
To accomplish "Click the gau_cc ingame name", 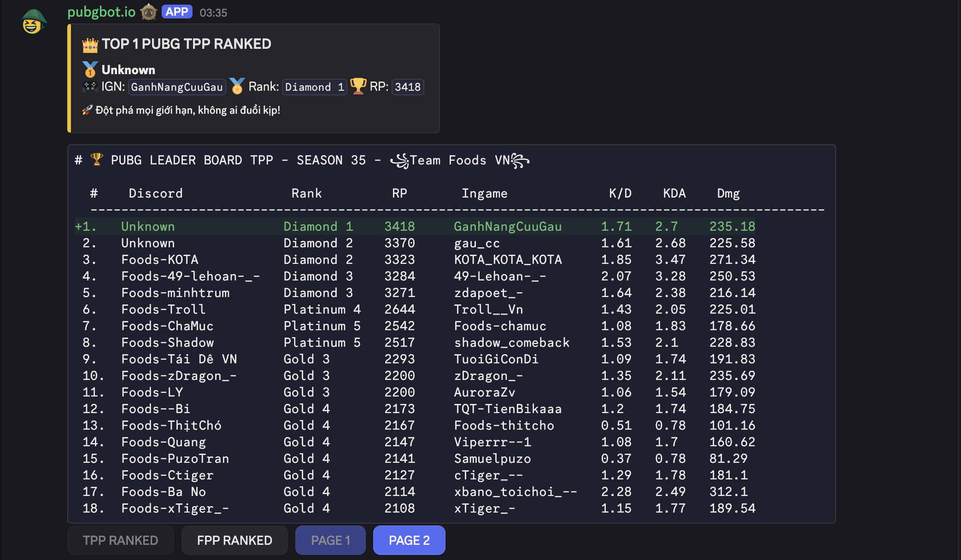I will coord(477,243).
